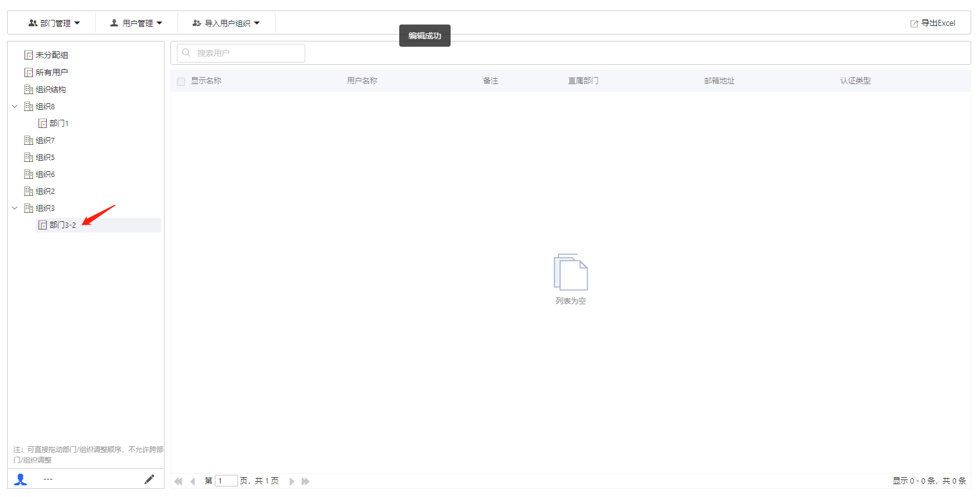Viewport: 980px width, 497px height.
Task: Go to the previous page arrow
Action: [x=193, y=481]
